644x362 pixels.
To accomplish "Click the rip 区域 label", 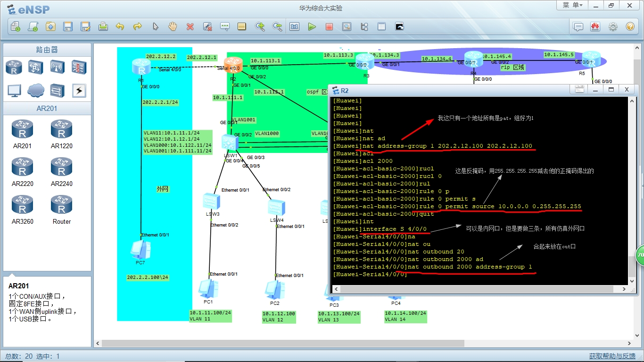I will [x=513, y=67].
